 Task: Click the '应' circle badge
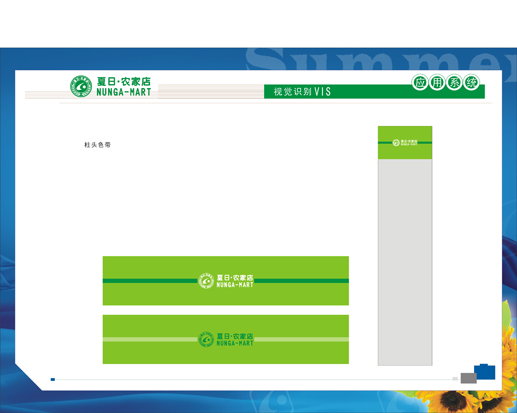click(420, 82)
